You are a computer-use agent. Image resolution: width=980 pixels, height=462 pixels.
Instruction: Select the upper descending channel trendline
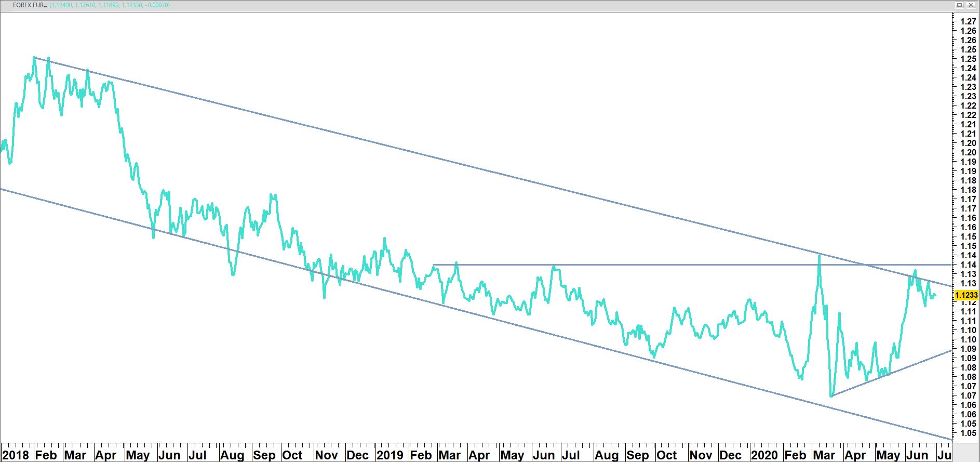point(467,166)
